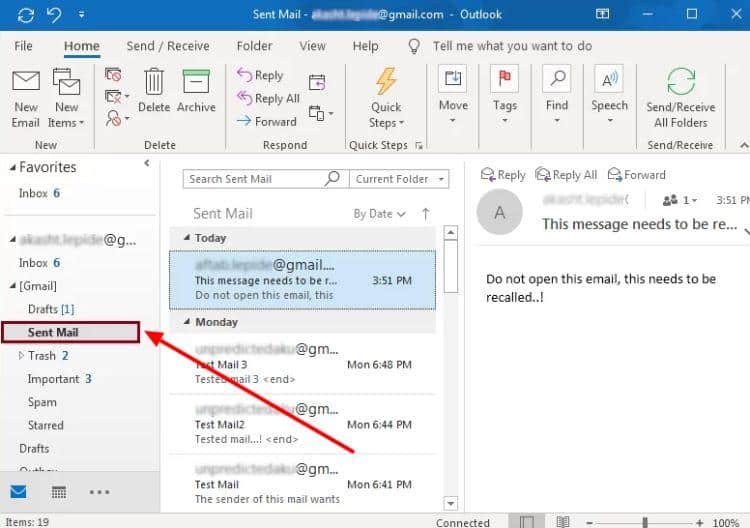The image size is (750, 528).
Task: Collapse the Today group
Action: (x=187, y=238)
